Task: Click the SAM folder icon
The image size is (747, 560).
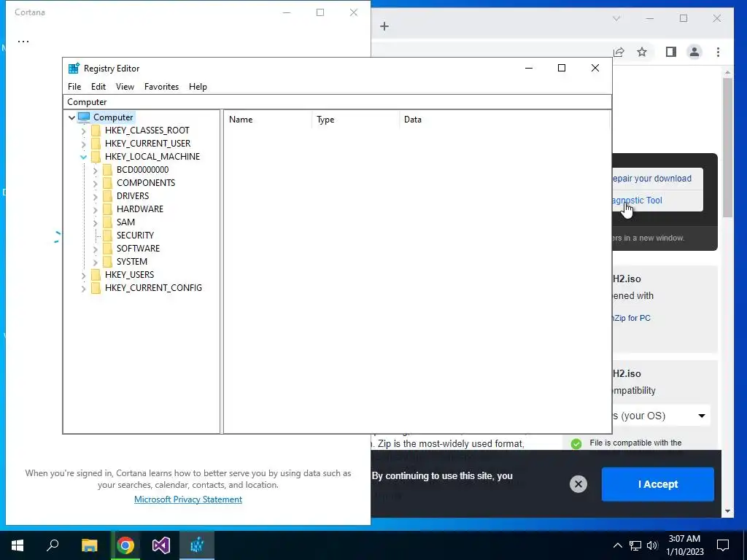Action: point(108,222)
